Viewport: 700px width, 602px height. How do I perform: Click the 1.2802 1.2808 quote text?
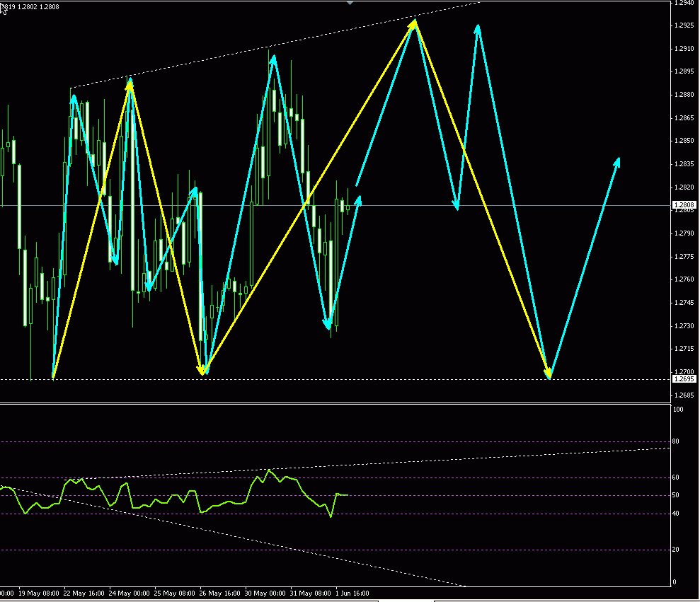coord(38,6)
